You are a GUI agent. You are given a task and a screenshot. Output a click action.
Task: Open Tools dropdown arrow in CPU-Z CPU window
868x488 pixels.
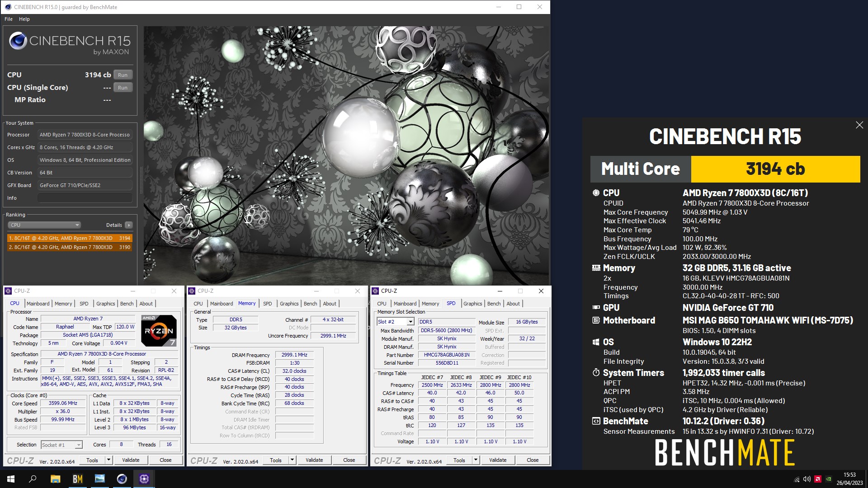click(x=108, y=460)
